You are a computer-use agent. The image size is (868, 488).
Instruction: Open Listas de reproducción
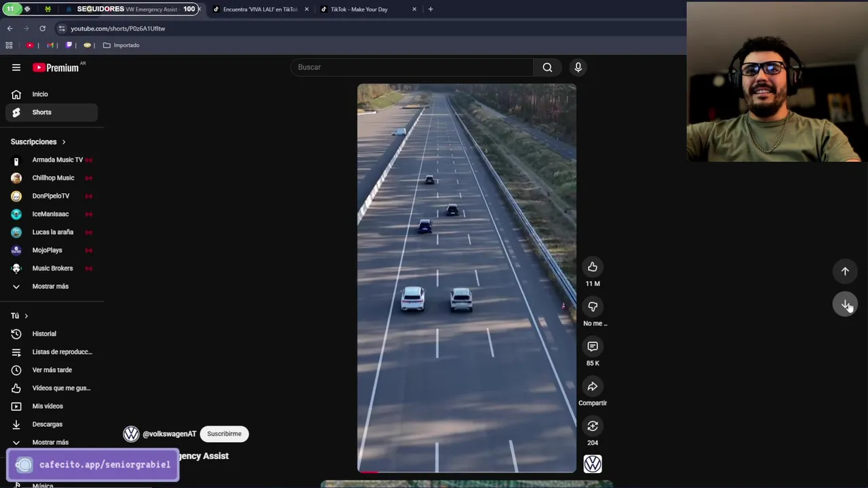click(52, 352)
